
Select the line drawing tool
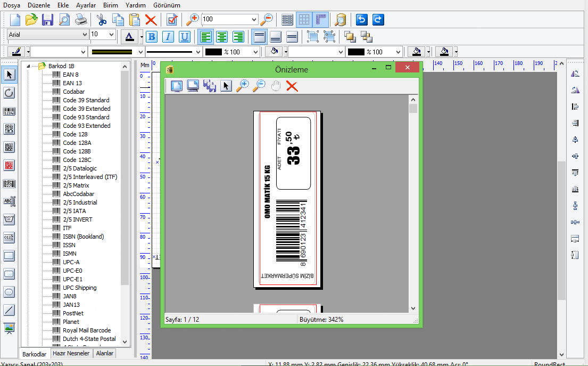9,310
